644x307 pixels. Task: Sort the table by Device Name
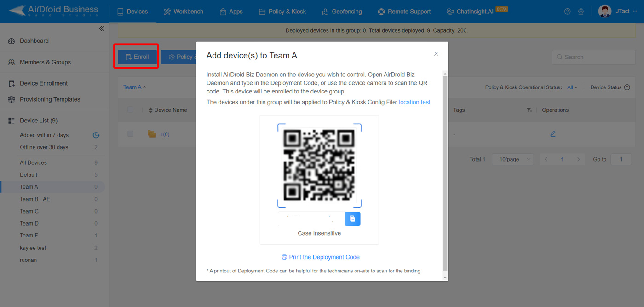(150, 110)
